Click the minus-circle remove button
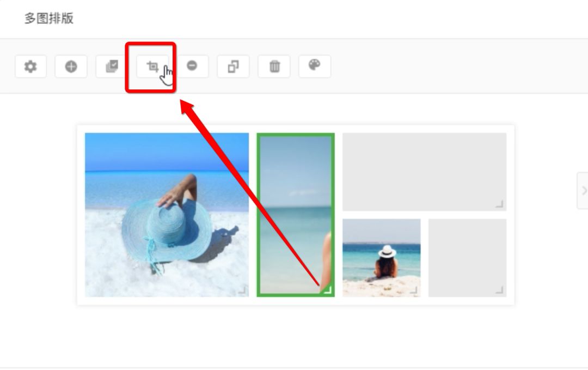Viewport: 588px width, 370px height. pos(192,66)
